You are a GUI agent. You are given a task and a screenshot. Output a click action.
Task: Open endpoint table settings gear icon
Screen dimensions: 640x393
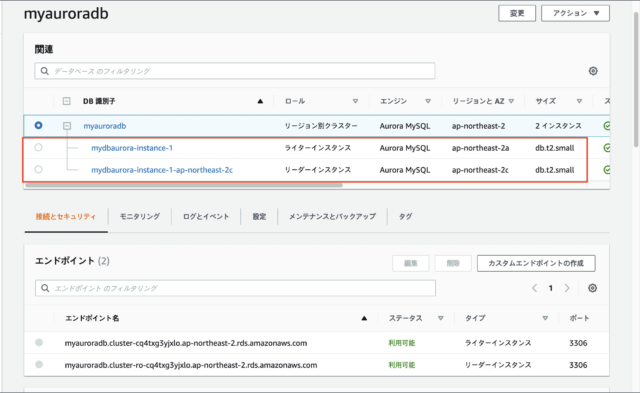pyautogui.click(x=593, y=288)
